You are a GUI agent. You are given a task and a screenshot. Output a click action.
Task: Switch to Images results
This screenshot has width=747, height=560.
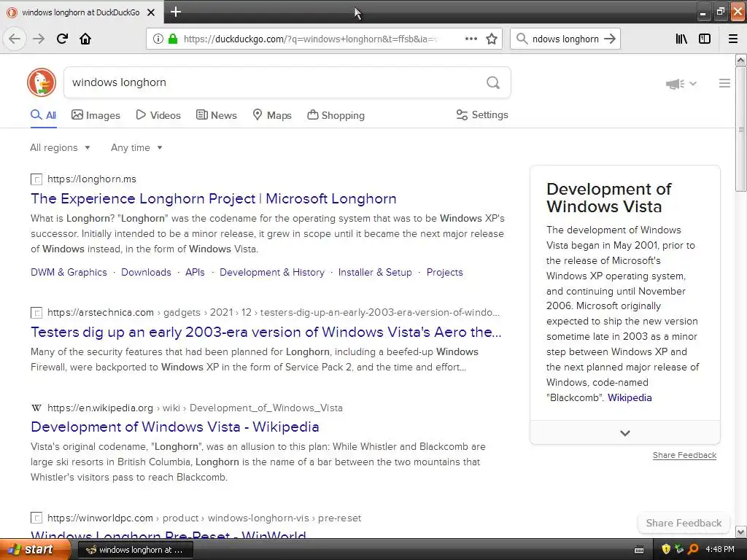[x=96, y=115]
